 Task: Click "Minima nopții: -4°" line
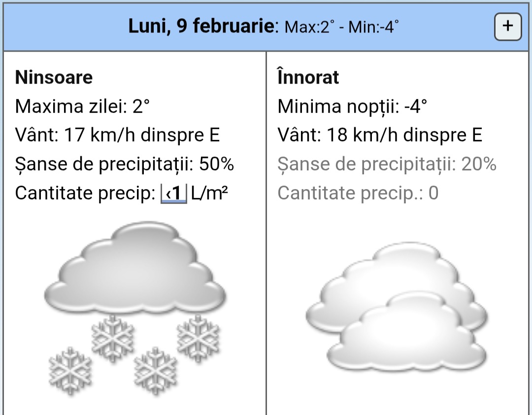[352, 106]
